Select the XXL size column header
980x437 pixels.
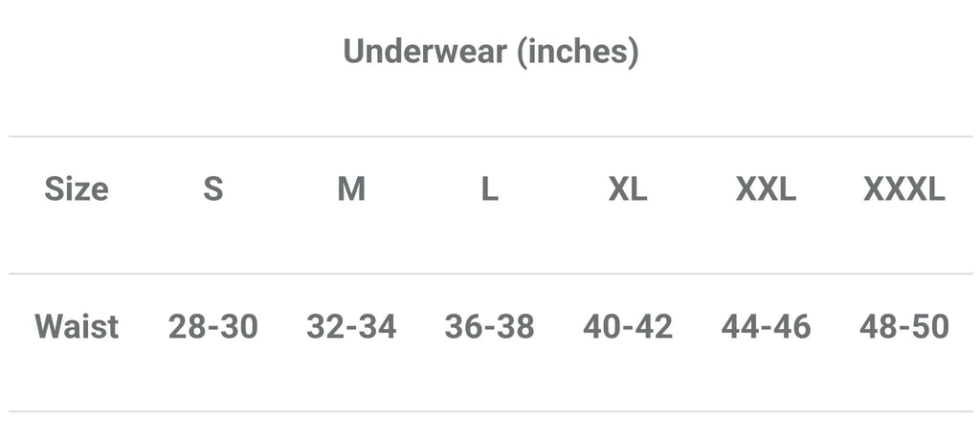coord(766,189)
